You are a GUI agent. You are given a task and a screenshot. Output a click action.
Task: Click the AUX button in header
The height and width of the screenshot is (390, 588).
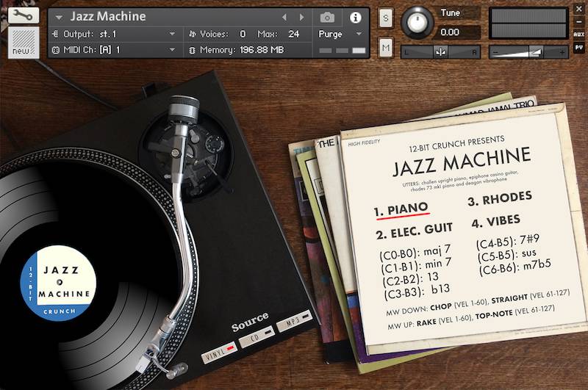click(x=579, y=34)
